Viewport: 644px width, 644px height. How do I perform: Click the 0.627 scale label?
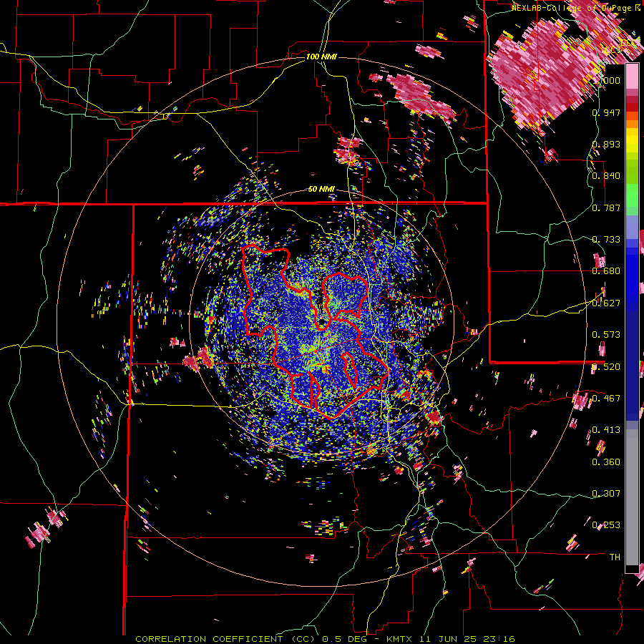[606, 303]
